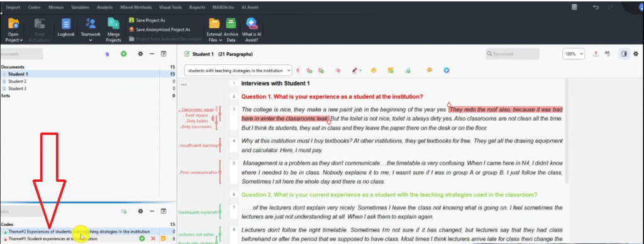Open the code selection dropdown
This screenshot has width=644, height=244.
pos(238,70)
